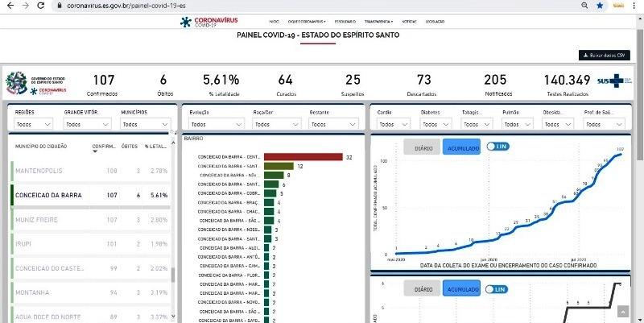
Task: Toggle LIN switch on confirmed cases chart
Action: [x=497, y=147]
